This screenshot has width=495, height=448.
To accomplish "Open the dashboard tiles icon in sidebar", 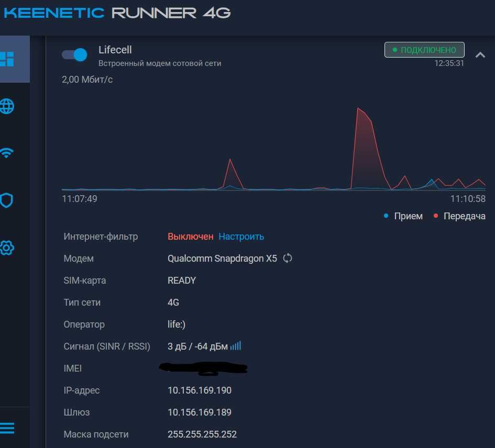I will click(x=7, y=59).
